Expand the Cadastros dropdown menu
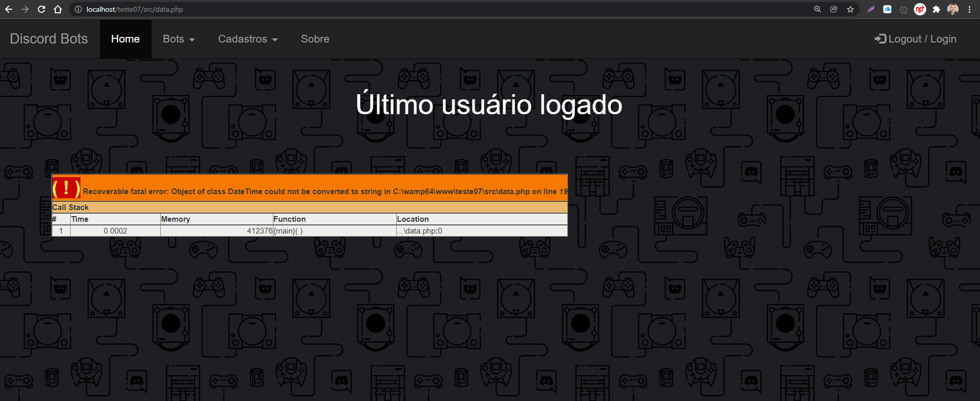980x401 pixels. 248,39
